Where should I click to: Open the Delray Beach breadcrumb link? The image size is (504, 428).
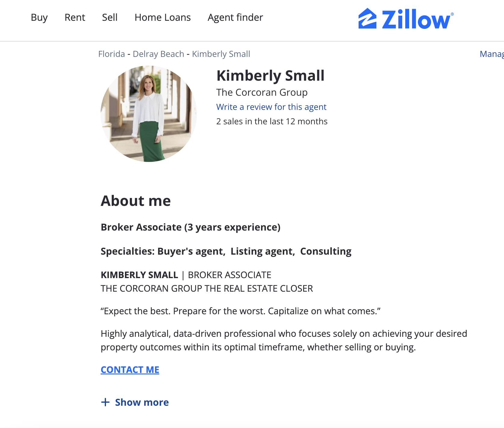158,54
